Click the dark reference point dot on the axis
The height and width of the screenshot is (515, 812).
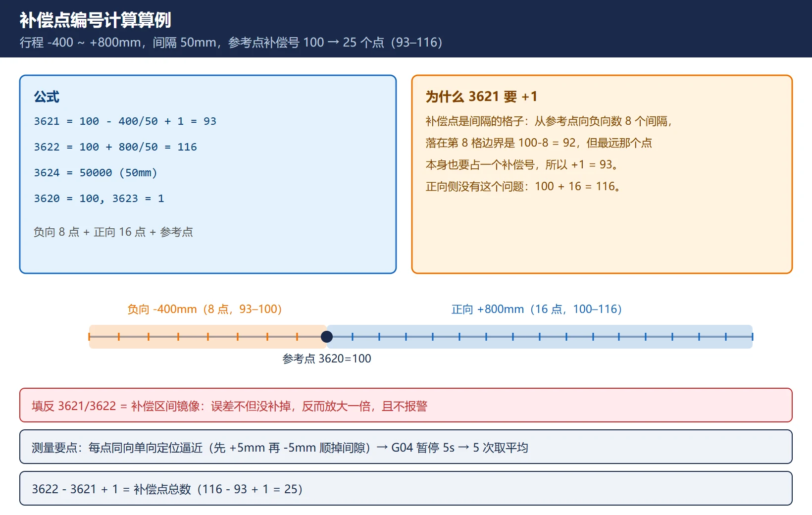pyautogui.click(x=327, y=337)
